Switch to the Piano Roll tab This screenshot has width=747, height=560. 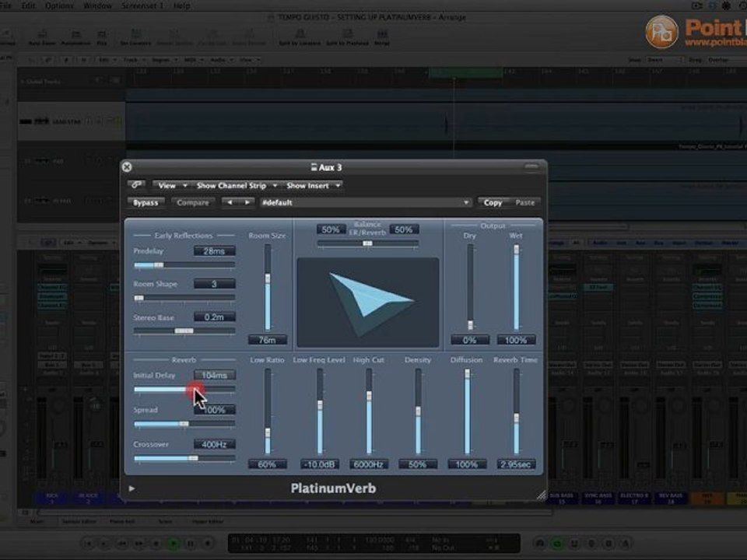point(122,521)
